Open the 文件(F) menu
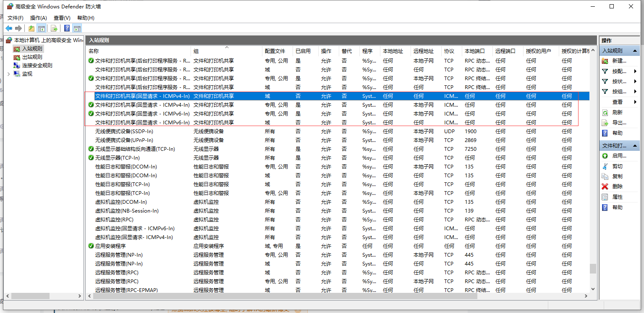 pos(16,18)
